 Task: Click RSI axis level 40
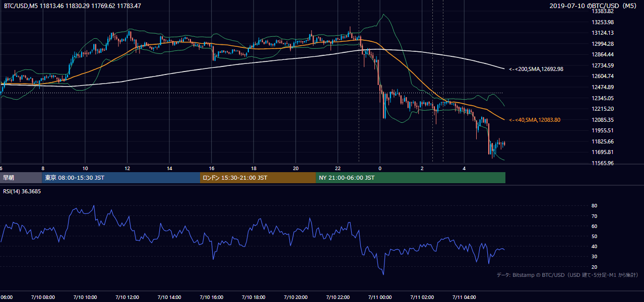point(595,247)
